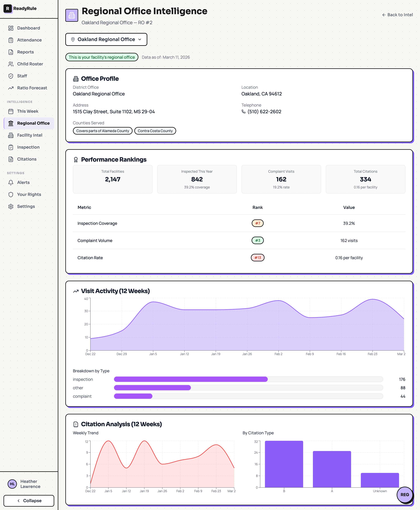Click the ReadyRule logo
420x510 pixels.
[20, 8]
